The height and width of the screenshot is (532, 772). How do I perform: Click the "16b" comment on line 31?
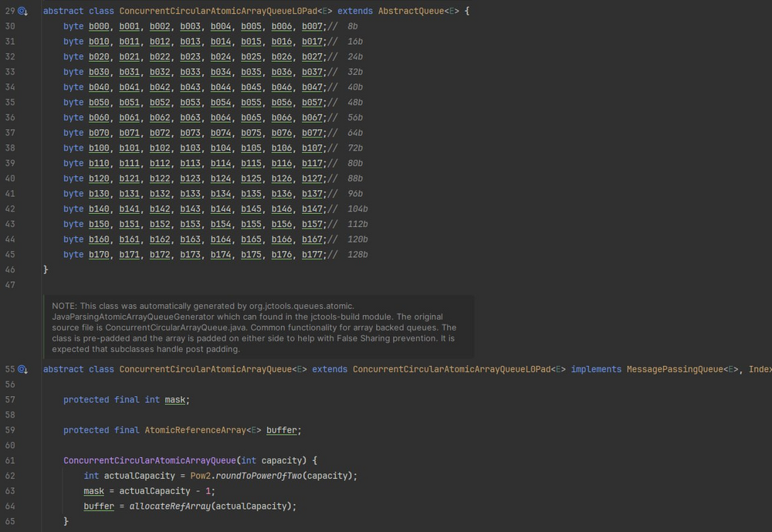pyautogui.click(x=355, y=42)
